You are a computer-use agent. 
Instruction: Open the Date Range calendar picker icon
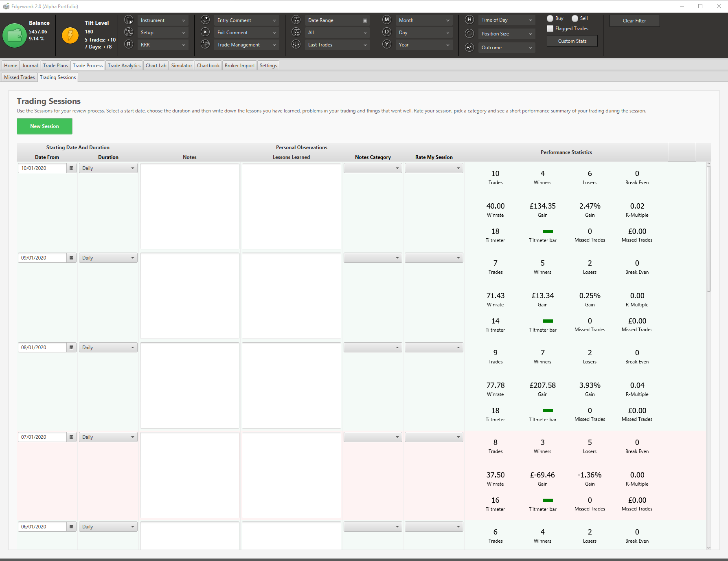click(x=365, y=20)
